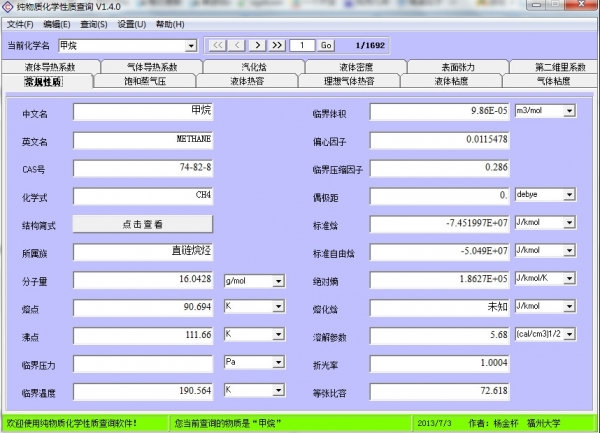Image resolution: width=600 pixels, height=433 pixels.
Task: Go to the first record button
Action: (216, 45)
